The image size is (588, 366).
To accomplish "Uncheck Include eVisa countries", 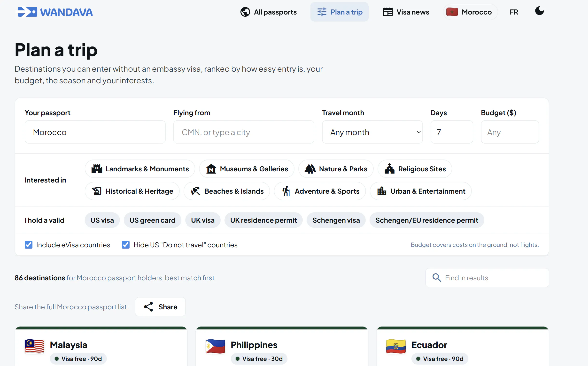I will tap(29, 245).
